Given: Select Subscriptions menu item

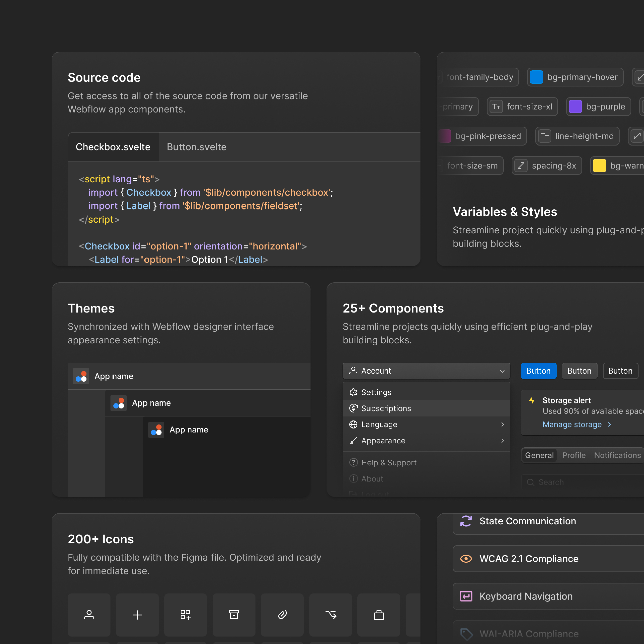Looking at the screenshot, I should [386, 408].
